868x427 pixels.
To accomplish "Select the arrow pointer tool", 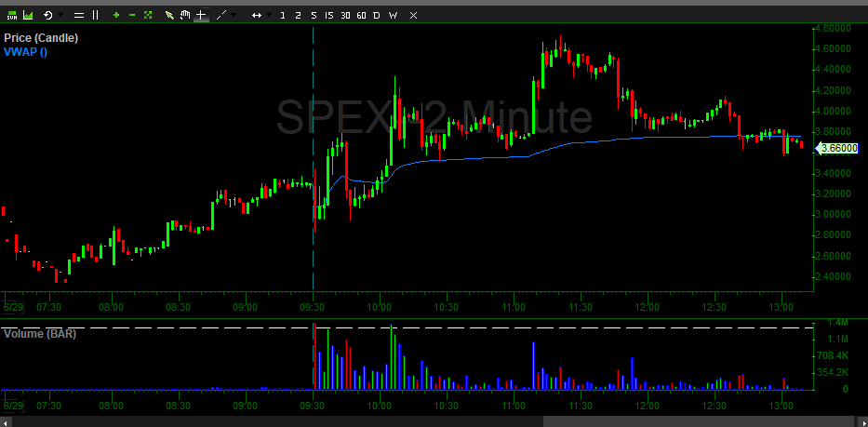I will (170, 16).
